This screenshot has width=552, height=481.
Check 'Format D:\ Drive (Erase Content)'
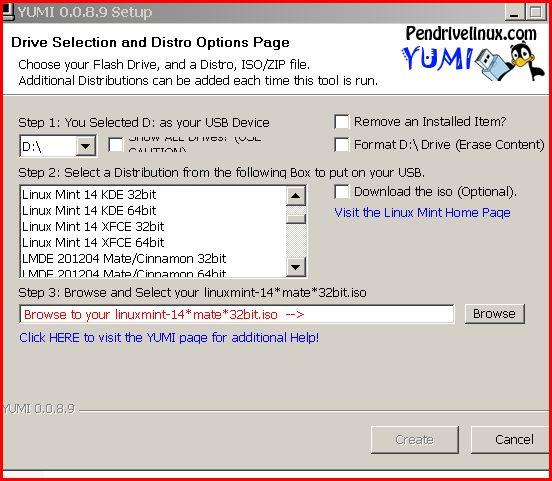(341, 144)
